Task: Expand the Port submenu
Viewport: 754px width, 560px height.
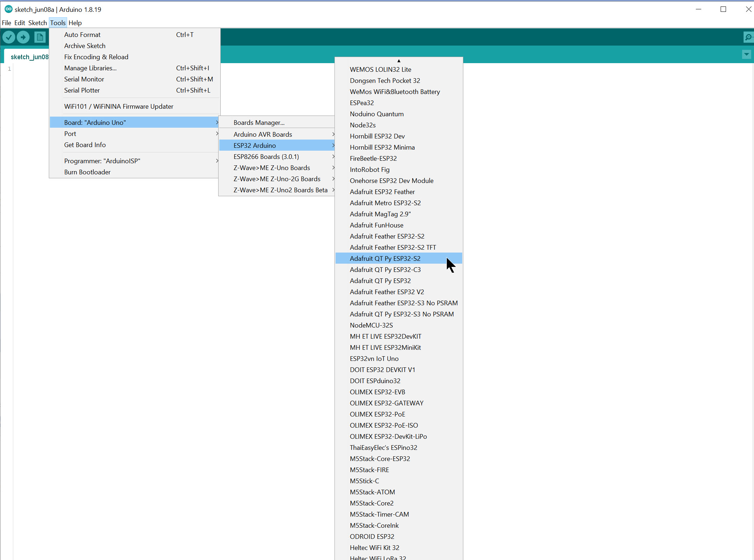Action: point(135,134)
